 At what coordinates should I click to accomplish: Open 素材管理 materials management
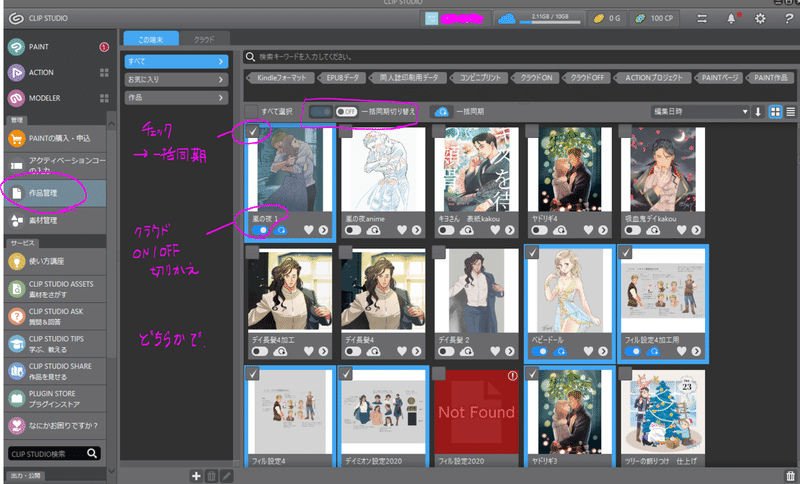(55, 220)
